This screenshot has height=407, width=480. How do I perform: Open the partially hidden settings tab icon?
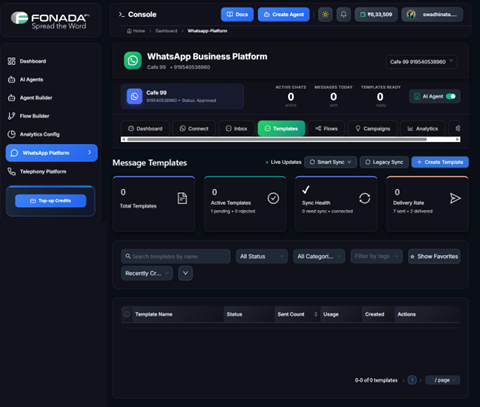[458, 128]
